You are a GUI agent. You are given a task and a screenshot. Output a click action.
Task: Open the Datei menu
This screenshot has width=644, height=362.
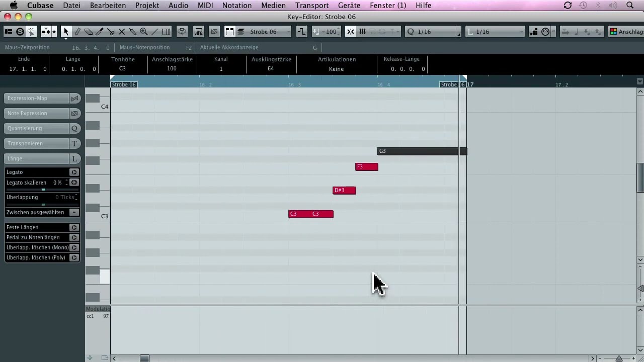[72, 6]
